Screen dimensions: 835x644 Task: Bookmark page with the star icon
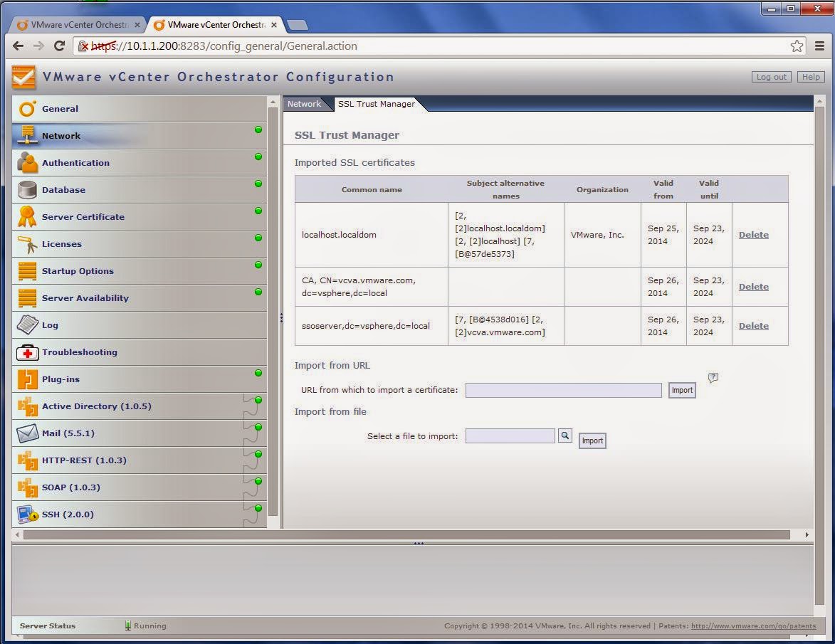coord(797,46)
